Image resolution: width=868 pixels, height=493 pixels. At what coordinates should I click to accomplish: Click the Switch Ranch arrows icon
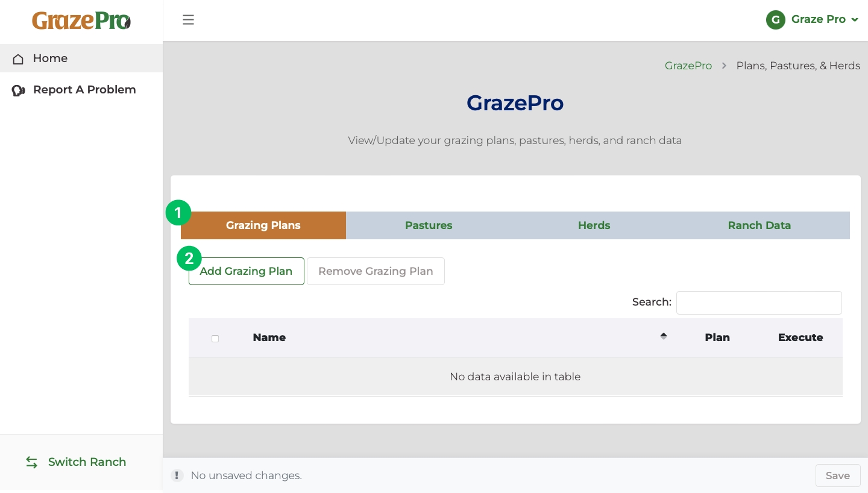[32, 462]
